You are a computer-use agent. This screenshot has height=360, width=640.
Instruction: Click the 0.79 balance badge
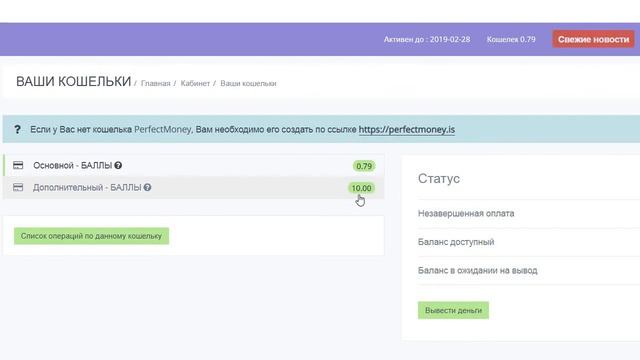pyautogui.click(x=364, y=166)
